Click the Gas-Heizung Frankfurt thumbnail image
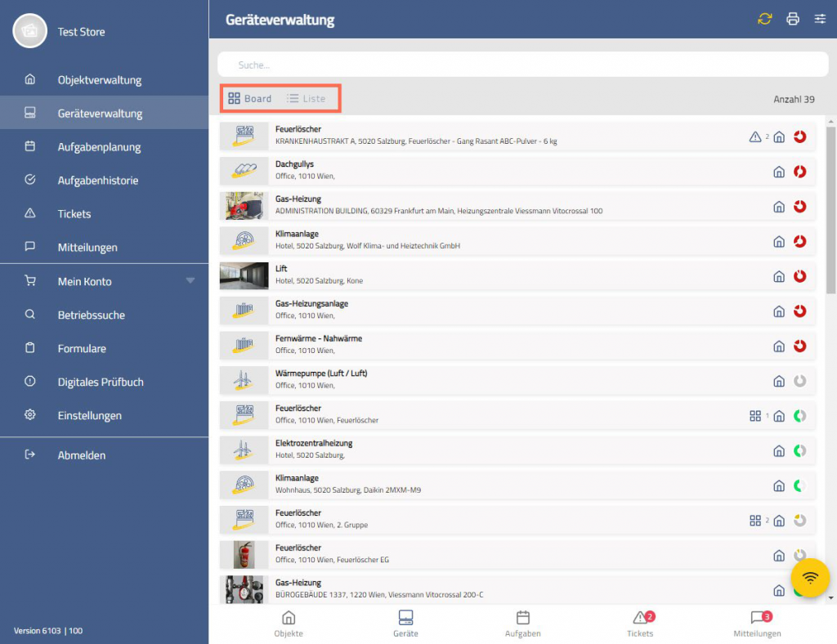This screenshot has height=644, width=837. click(x=244, y=206)
